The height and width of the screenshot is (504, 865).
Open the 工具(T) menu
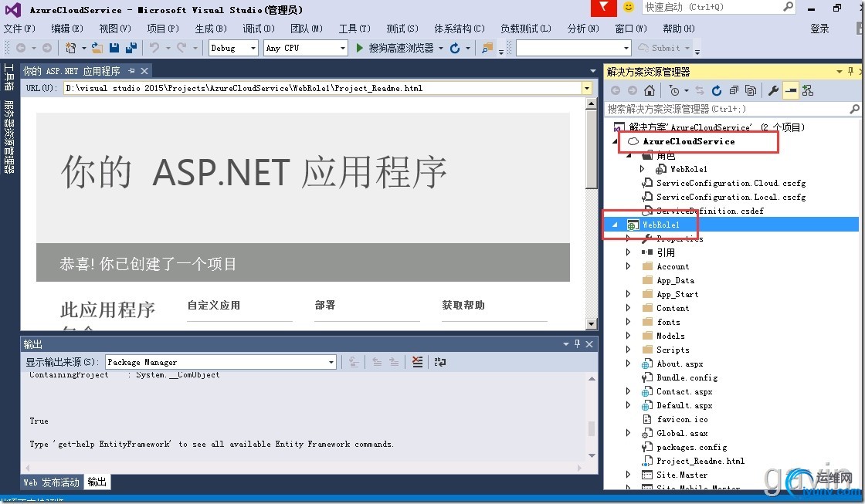pyautogui.click(x=354, y=29)
